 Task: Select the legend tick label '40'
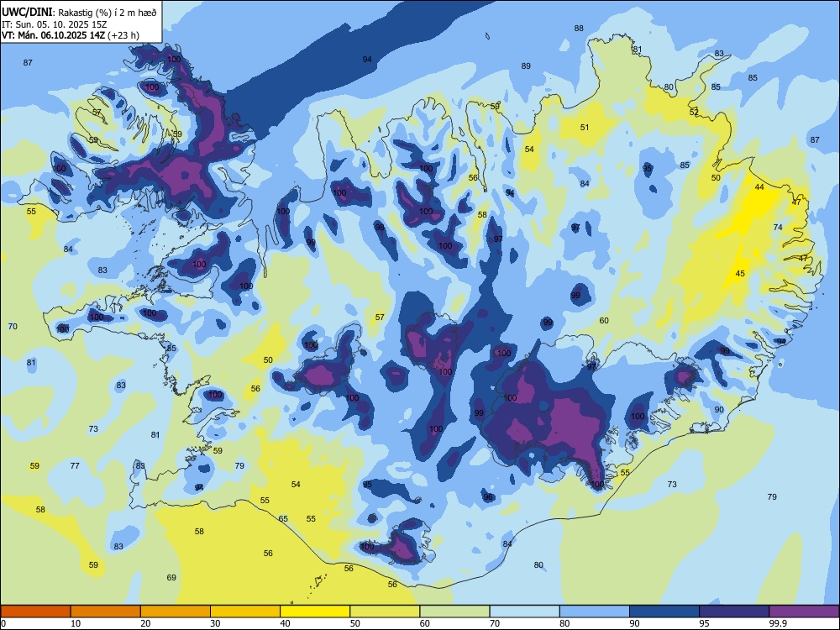coord(286,623)
